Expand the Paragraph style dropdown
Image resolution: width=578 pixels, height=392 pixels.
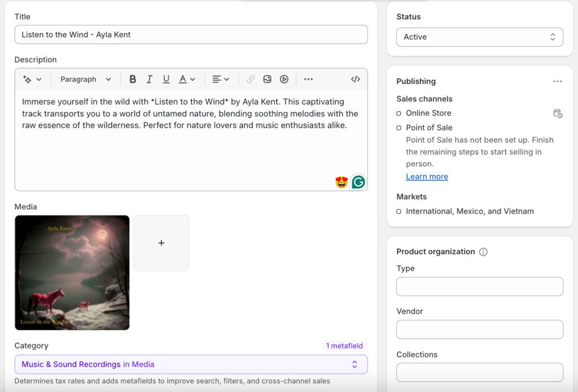point(86,80)
